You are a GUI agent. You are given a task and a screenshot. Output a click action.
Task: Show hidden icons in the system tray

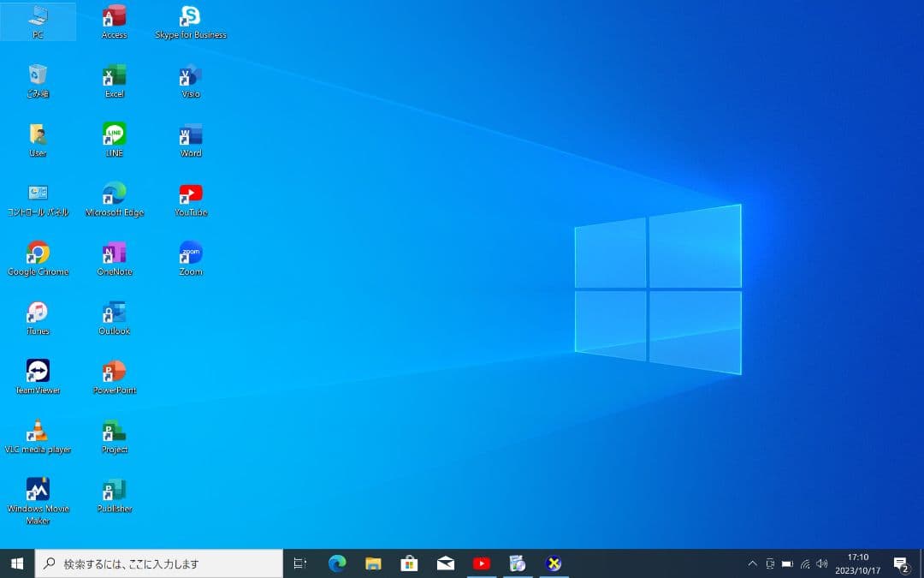click(x=752, y=563)
